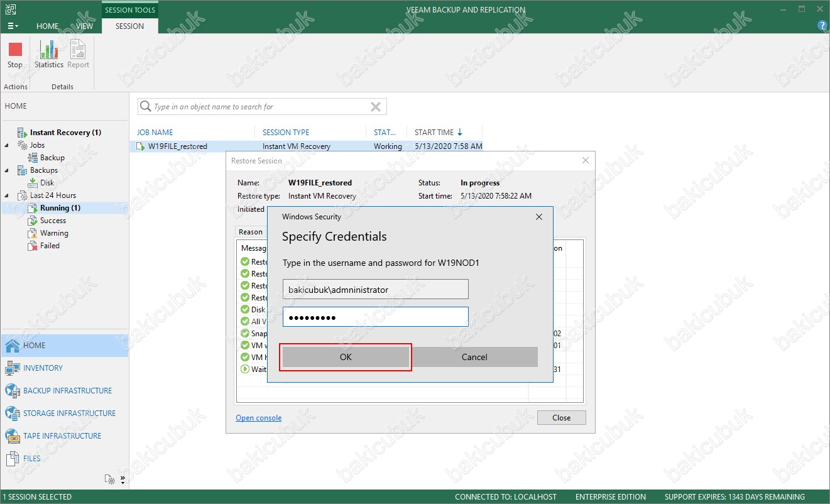The image size is (830, 504).
Task: Click the Wait in-progress log icon
Action: pos(245,370)
